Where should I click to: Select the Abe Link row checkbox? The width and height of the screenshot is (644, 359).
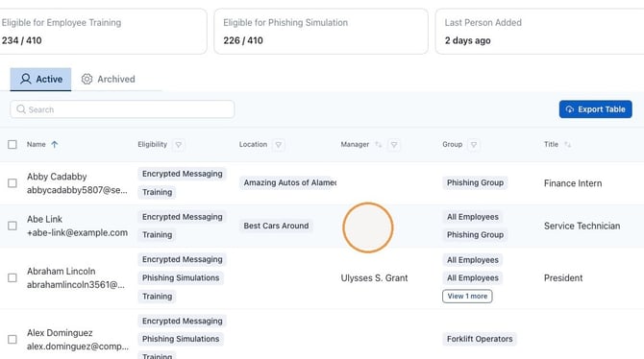[x=12, y=226]
